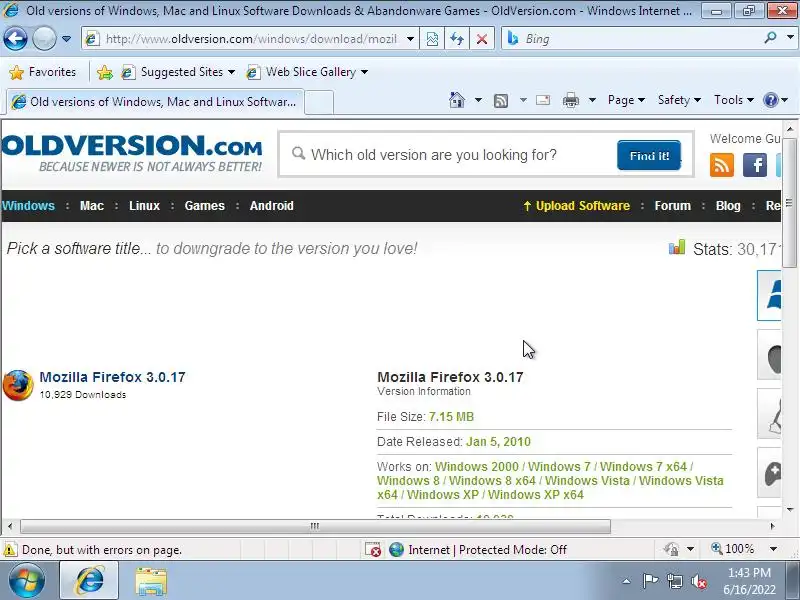800x600 pixels.
Task: Expand the Home button dropdown arrow
Action: point(478,100)
